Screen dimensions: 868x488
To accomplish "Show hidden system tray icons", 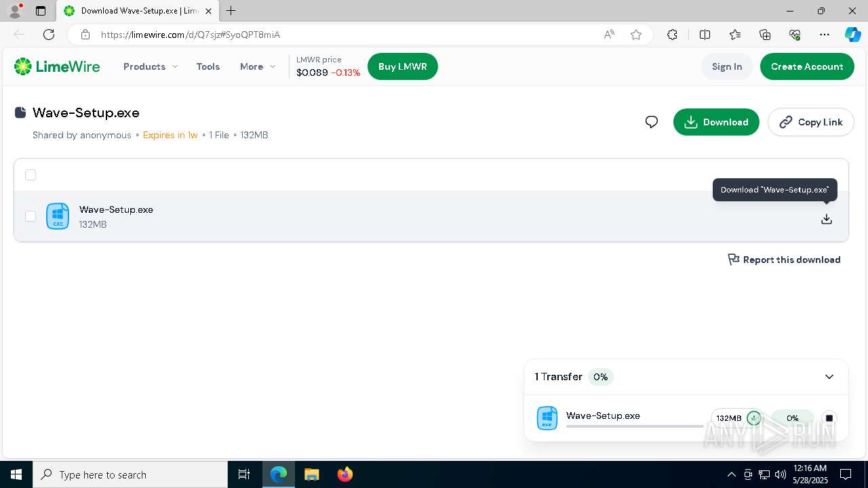I will pyautogui.click(x=731, y=474).
